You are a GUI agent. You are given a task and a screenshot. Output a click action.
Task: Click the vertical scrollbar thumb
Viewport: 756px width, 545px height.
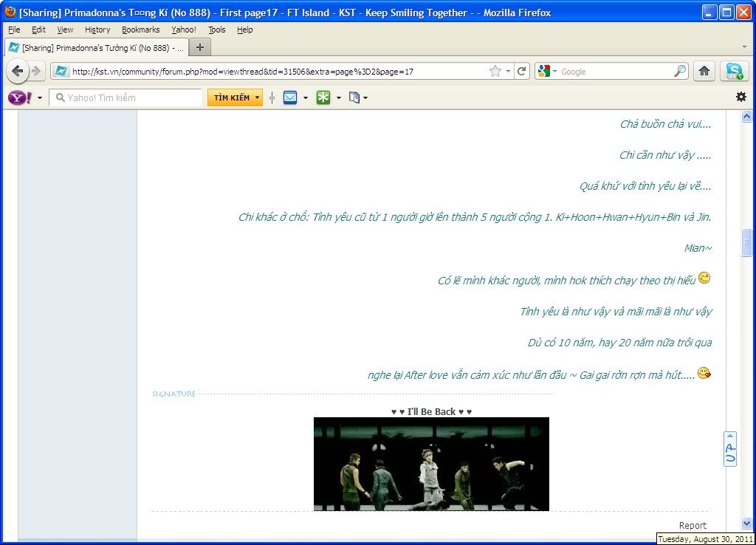point(747,243)
